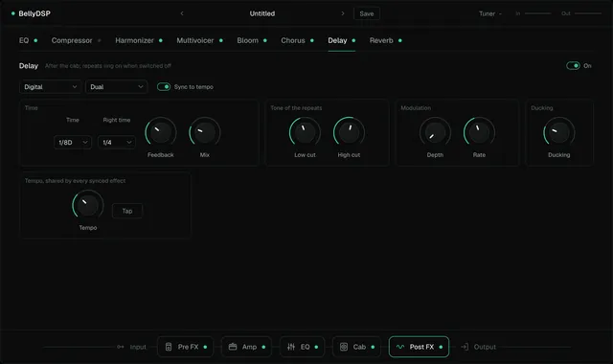
Task: Click the Post FX wave icon
Action: pyautogui.click(x=400, y=347)
